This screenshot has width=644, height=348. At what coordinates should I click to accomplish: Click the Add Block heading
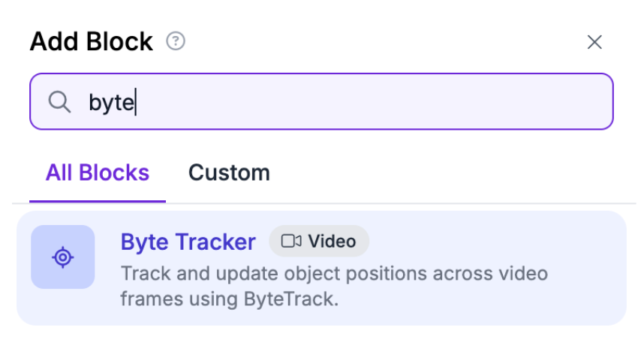[91, 41]
